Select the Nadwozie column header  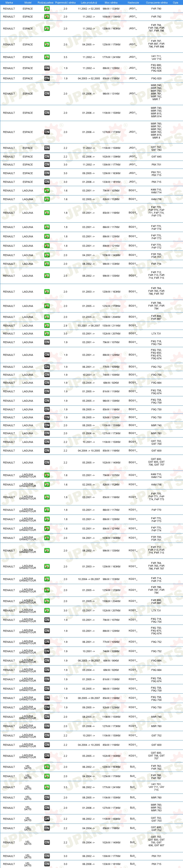coord(133,2)
